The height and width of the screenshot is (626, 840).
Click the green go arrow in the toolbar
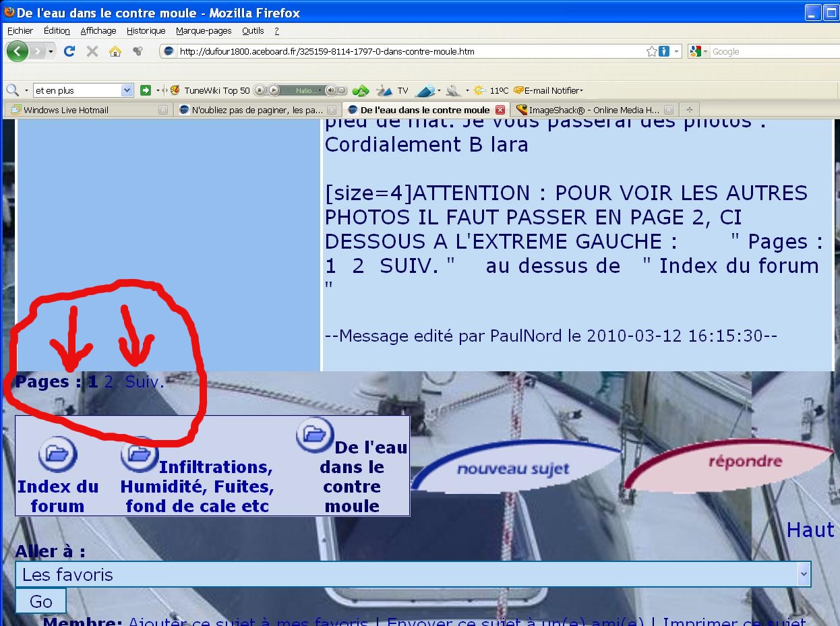pyautogui.click(x=146, y=90)
